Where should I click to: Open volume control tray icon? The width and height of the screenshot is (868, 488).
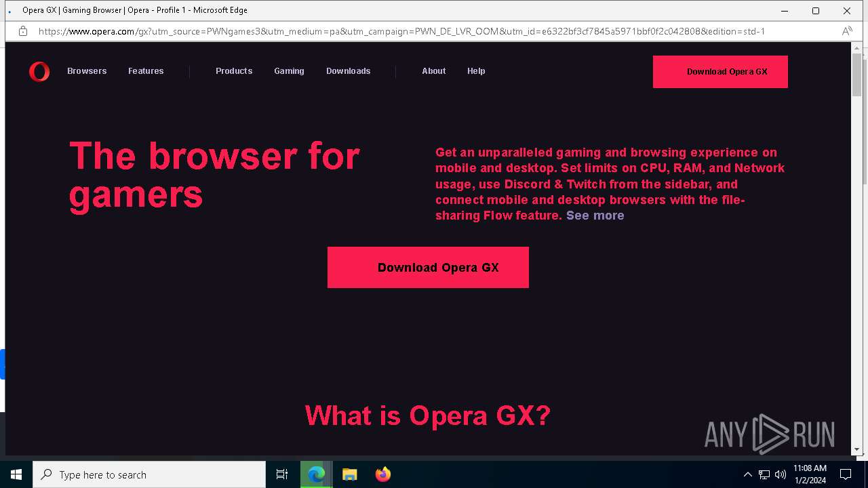point(781,474)
